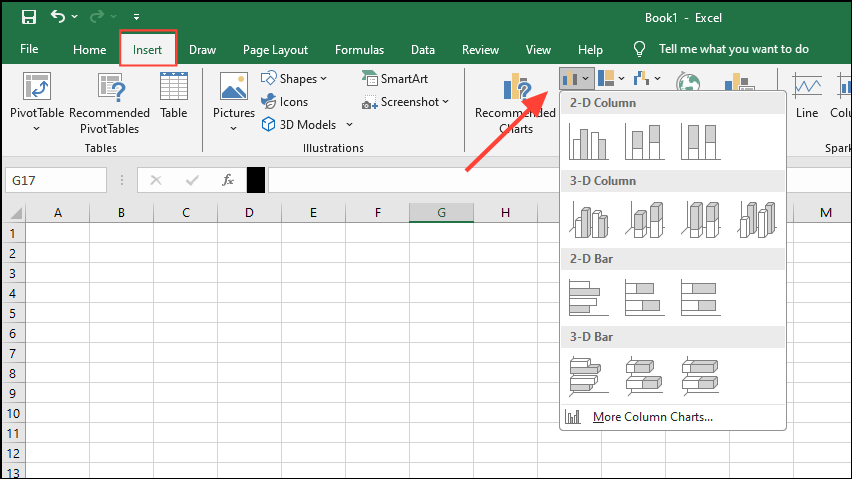Open the Formulas tab
Screen dimensions: 852x479
[359, 49]
